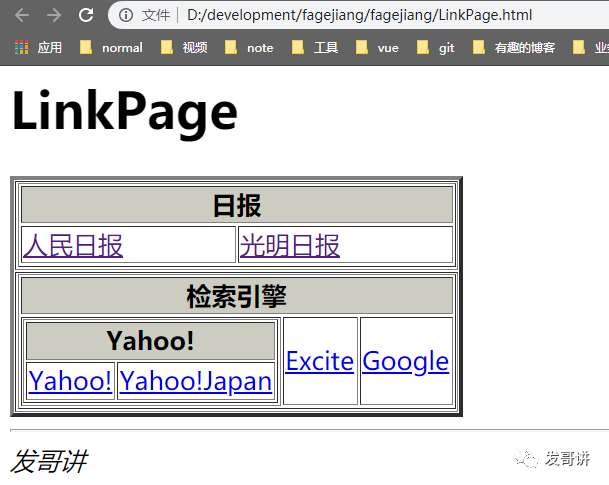Follow the 人民日报 link
The height and width of the screenshot is (485, 609).
click(73, 246)
